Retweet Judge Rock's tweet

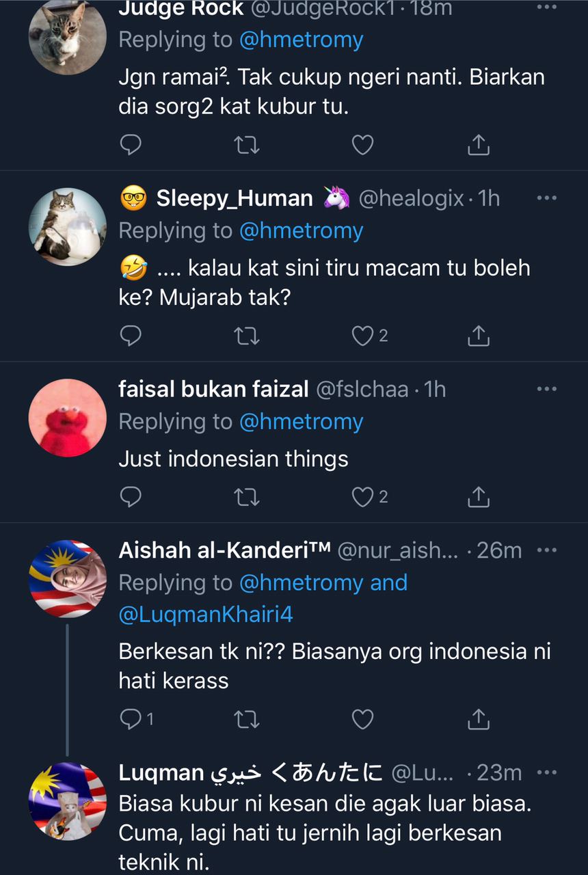(246, 145)
